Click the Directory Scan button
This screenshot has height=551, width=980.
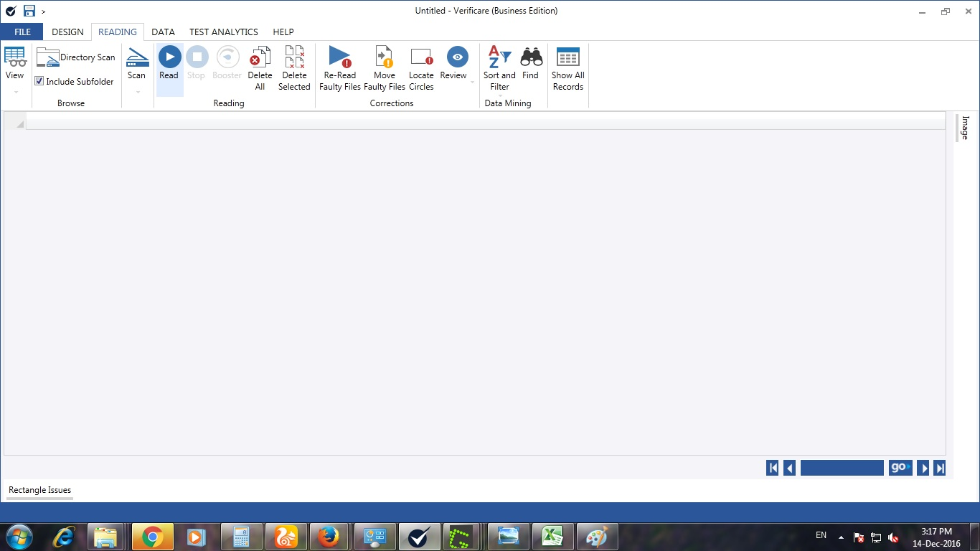pos(76,57)
